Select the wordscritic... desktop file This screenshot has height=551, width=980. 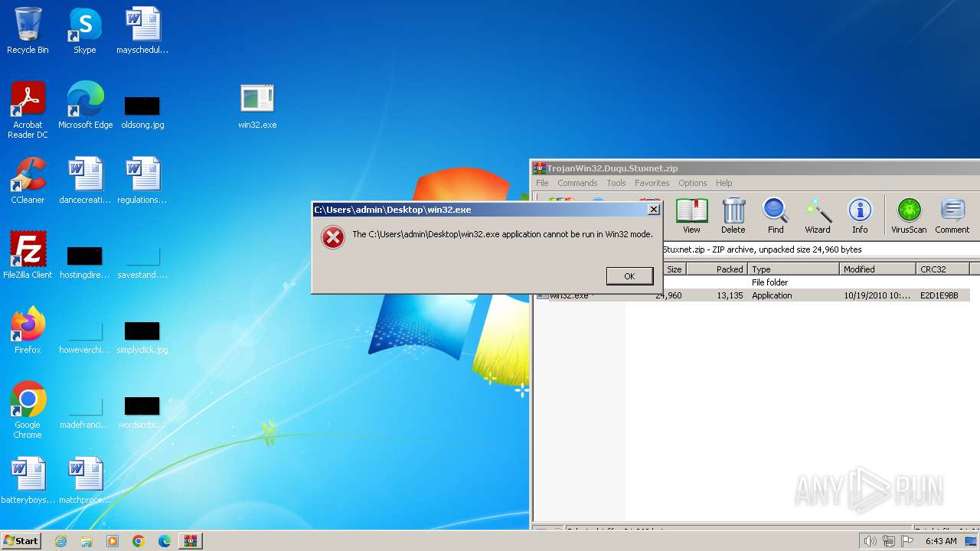142,412
